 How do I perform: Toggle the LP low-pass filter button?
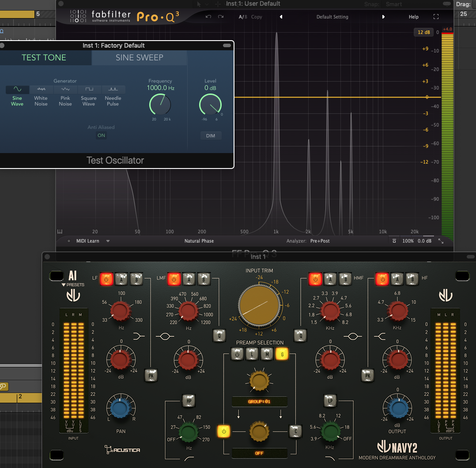330,401
